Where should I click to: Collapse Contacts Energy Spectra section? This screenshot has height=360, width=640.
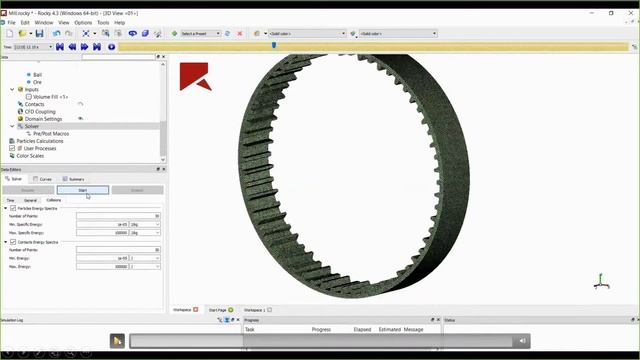[x=6, y=242]
